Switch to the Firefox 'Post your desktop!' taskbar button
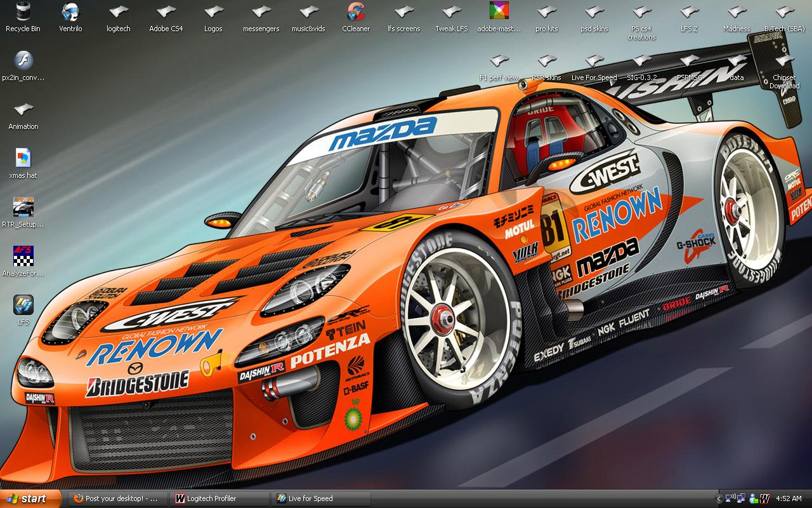This screenshot has height=508, width=812. [118, 498]
